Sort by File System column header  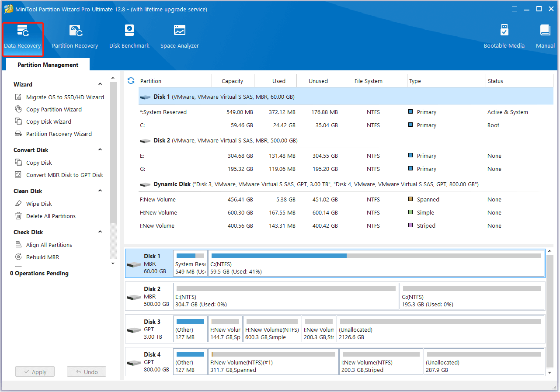[x=369, y=81]
